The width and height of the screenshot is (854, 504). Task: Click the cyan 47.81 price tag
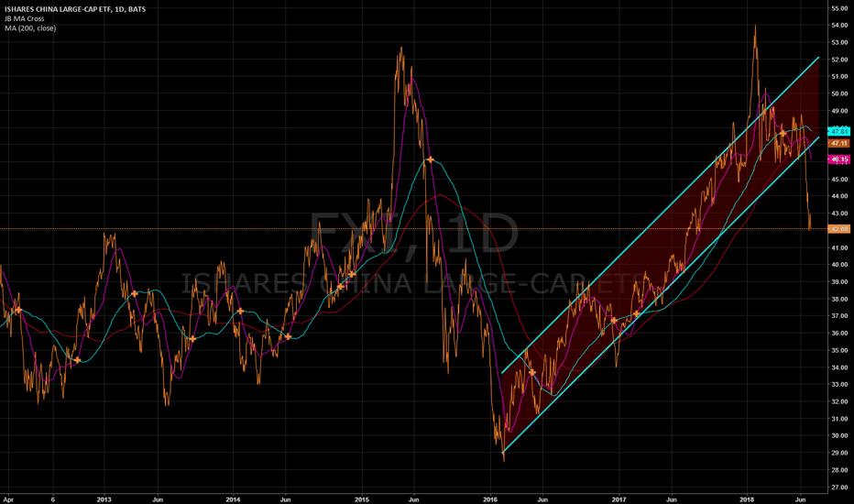(x=838, y=131)
